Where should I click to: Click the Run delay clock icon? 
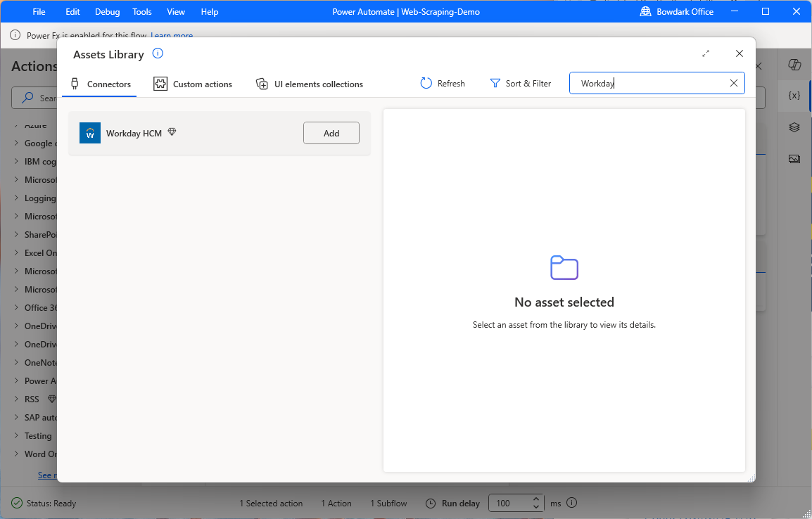pos(431,503)
